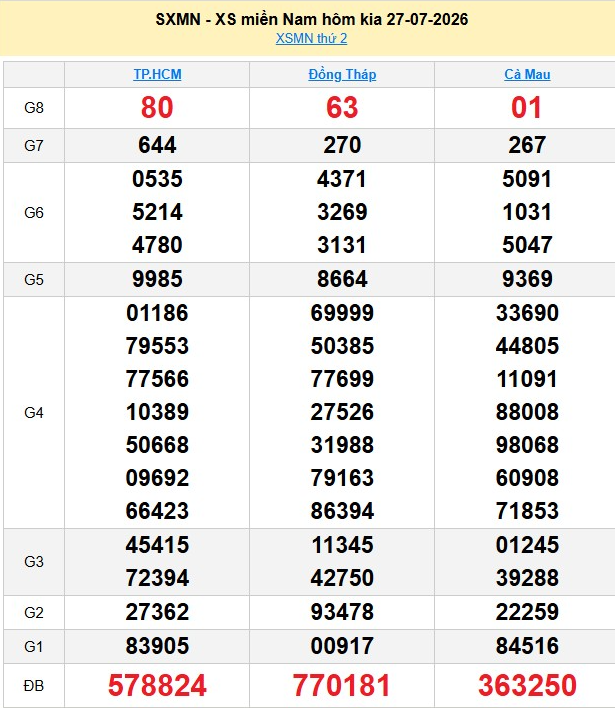Click Cà Mau G5 number 9369
615x708 pixels.
pyautogui.click(x=527, y=279)
